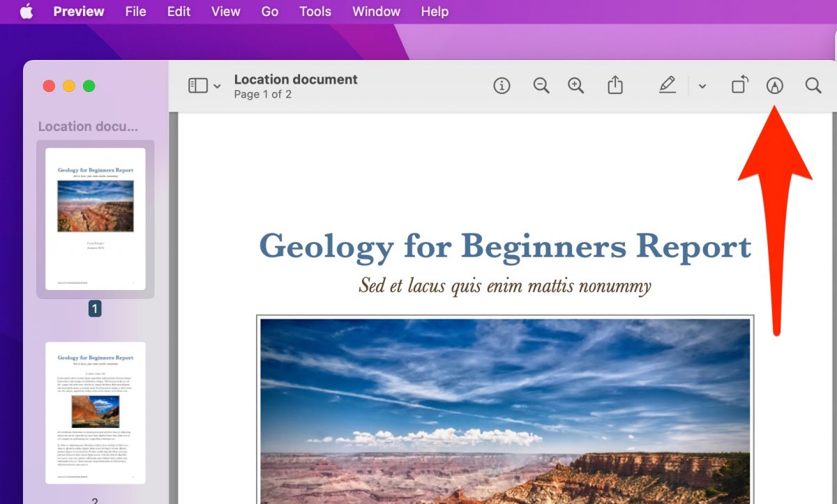Rotate the page with Rotate icon

tap(739, 85)
